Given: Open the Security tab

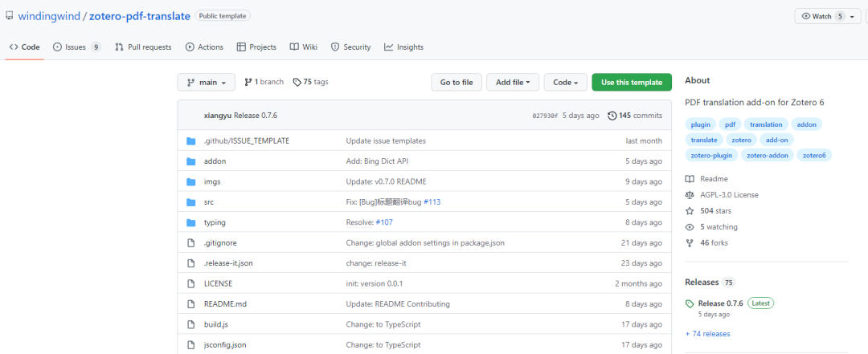Looking at the screenshot, I should click(x=350, y=47).
